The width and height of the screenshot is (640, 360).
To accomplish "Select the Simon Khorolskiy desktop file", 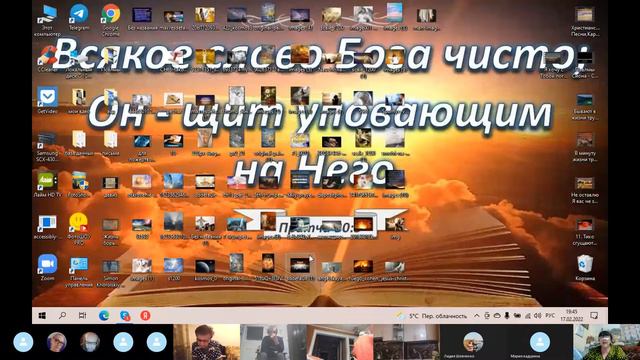I will point(111,273).
